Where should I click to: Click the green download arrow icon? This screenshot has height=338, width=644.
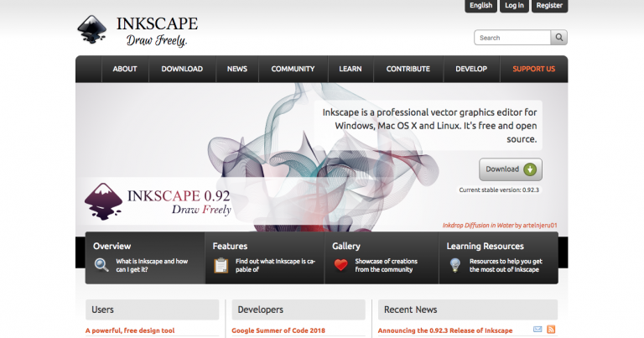click(530, 169)
